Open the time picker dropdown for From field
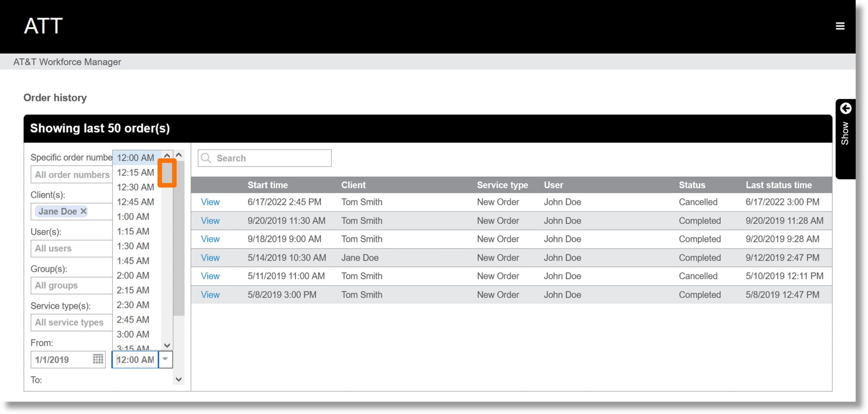Image resolution: width=868 pixels, height=414 pixels. (x=165, y=359)
